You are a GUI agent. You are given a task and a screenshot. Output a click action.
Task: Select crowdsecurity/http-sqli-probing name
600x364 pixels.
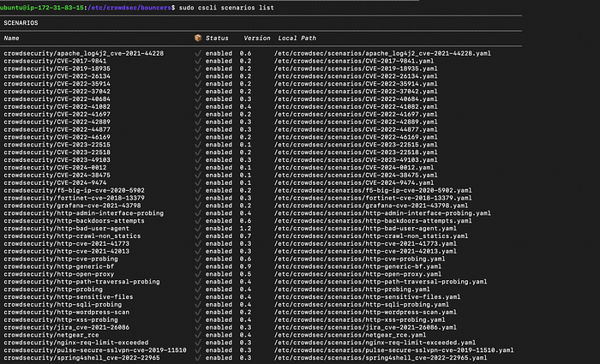coord(63,305)
